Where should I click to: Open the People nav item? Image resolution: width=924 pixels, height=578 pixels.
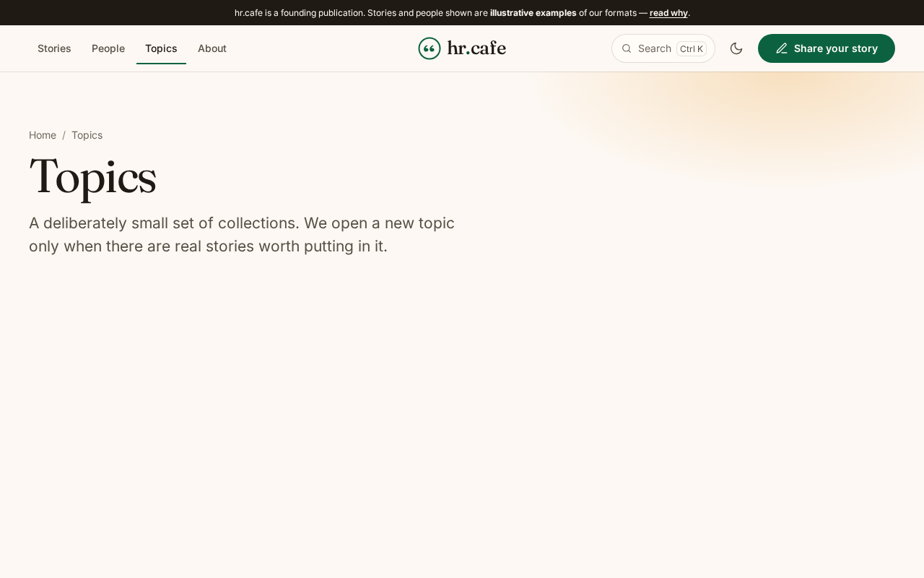108,48
